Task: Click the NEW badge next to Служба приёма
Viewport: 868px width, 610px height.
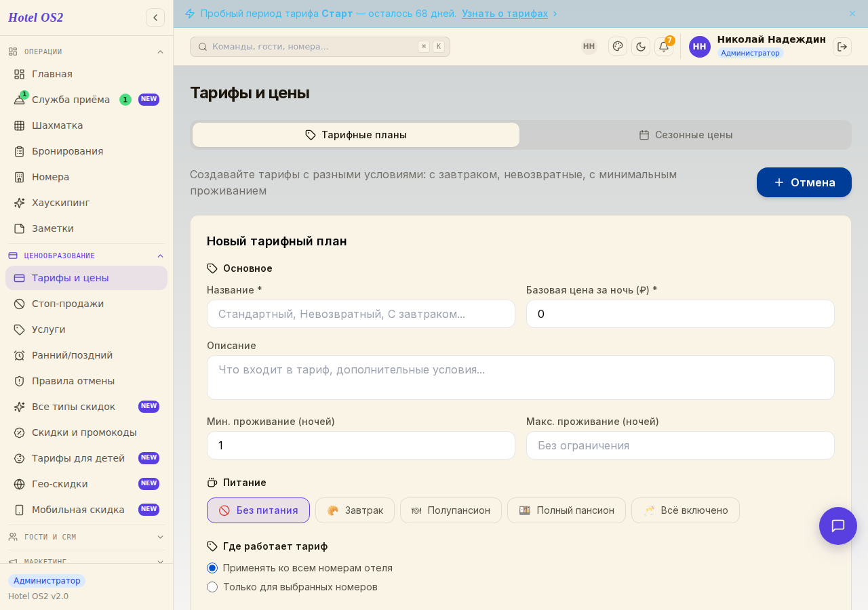Action: (x=149, y=100)
